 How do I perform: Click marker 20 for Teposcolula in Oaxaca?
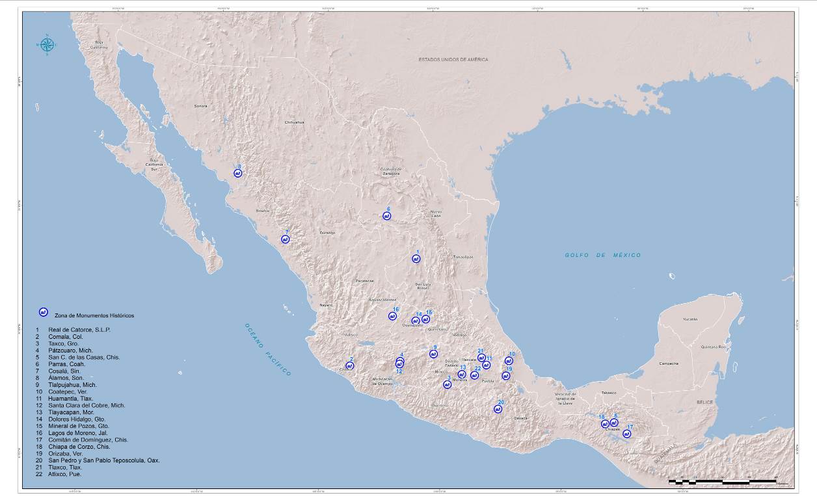[498, 409]
